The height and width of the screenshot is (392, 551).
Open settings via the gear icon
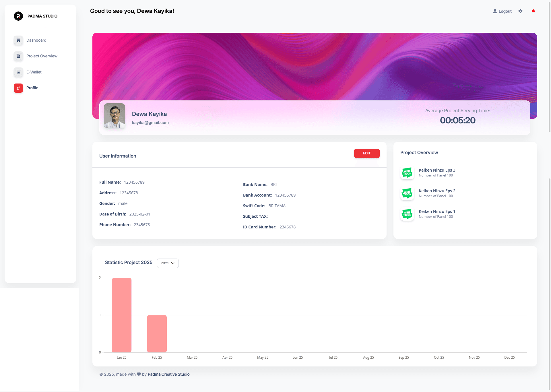520,11
